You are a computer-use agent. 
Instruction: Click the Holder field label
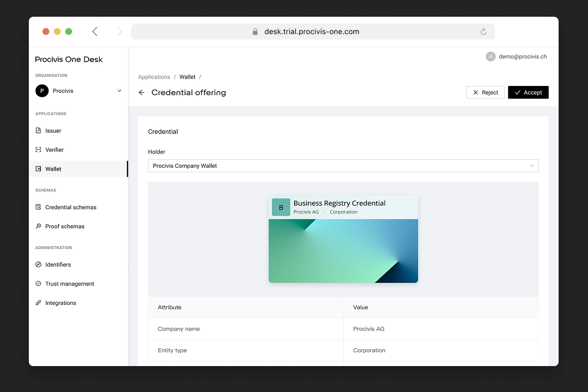click(x=156, y=152)
